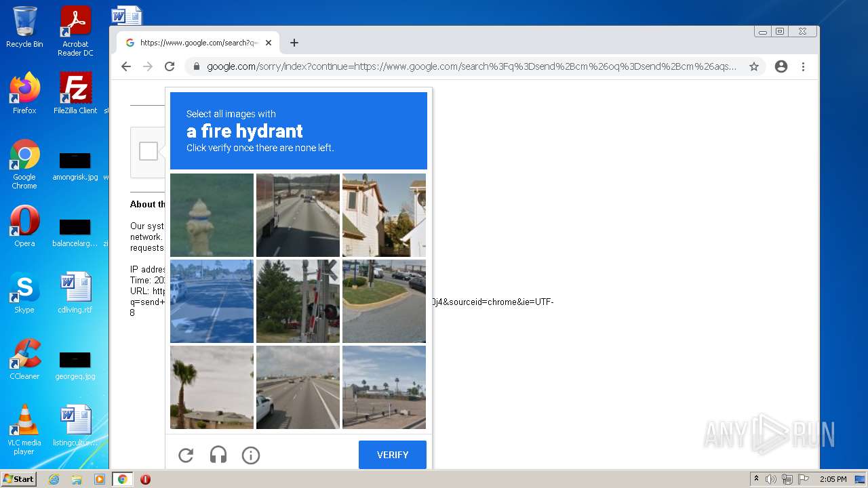Select balancelarg desktop file
The image size is (868, 488).
click(x=75, y=232)
